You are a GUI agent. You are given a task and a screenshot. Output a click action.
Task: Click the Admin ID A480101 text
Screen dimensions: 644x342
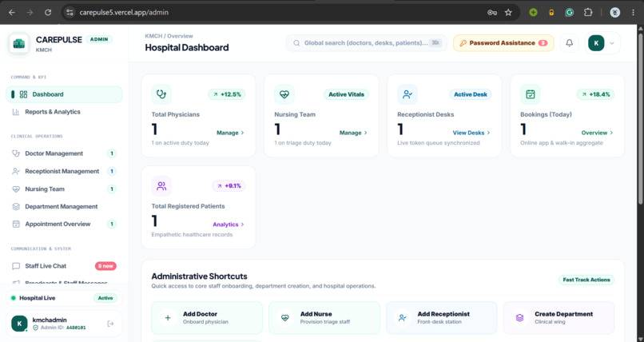[x=63, y=328]
